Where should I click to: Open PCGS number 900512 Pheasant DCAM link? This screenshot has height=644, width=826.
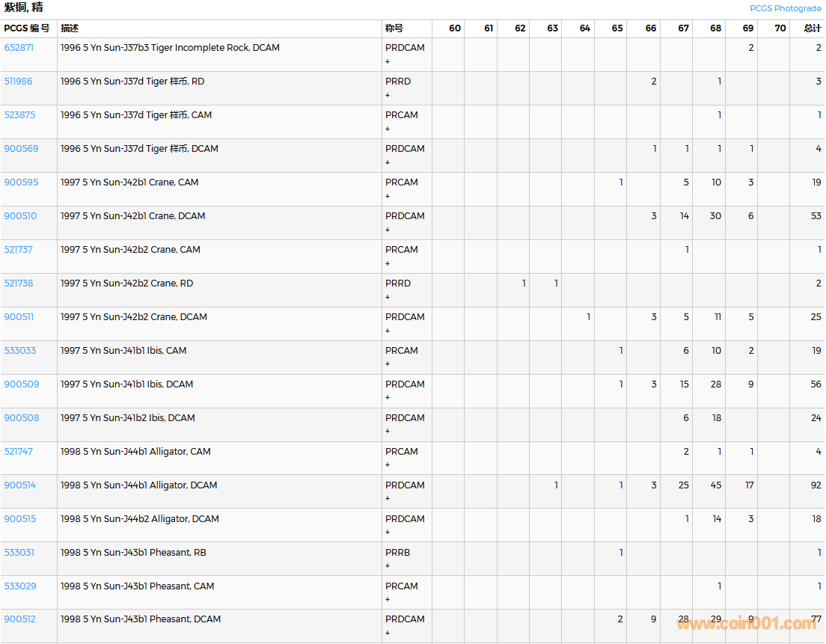click(20, 619)
